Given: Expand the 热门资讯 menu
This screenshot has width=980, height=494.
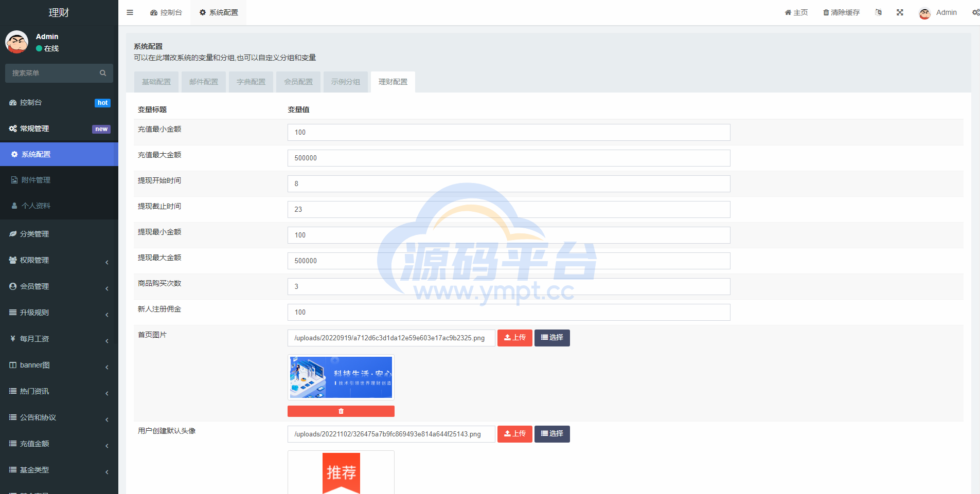Looking at the screenshot, I should pos(59,391).
